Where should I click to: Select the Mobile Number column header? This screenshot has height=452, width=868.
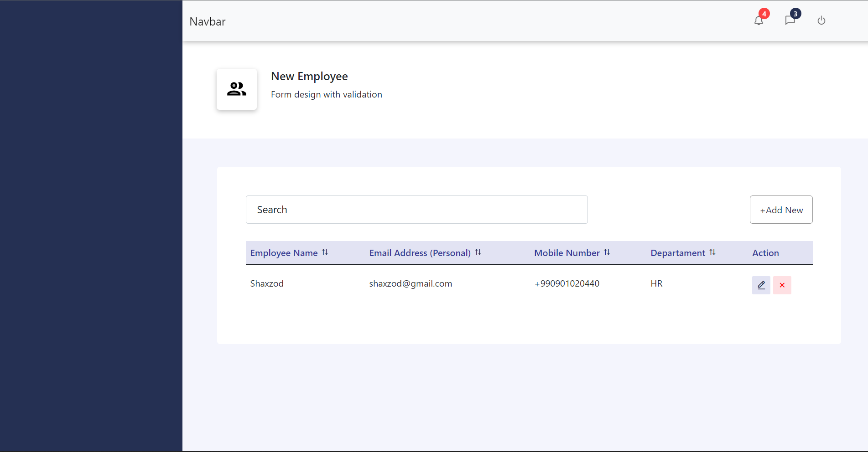(567, 253)
